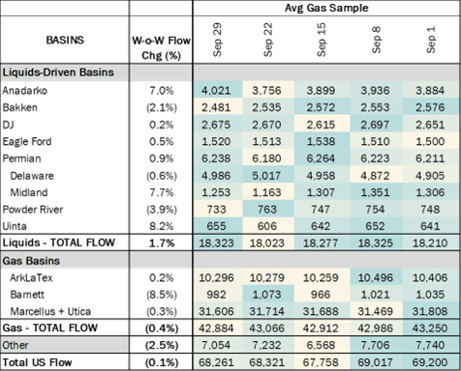This screenshot has height=371, width=461.
Task: Click the Delaware sub-basin label
Action: (32, 176)
